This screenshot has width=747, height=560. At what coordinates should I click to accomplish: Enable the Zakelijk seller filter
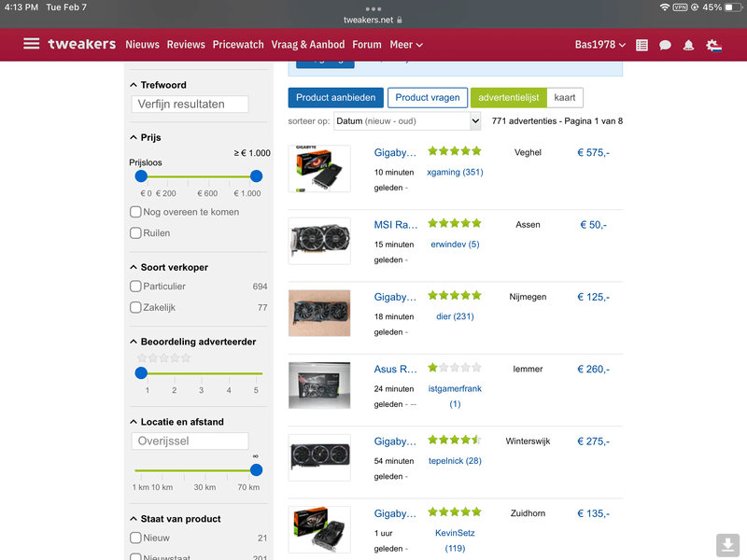click(135, 307)
